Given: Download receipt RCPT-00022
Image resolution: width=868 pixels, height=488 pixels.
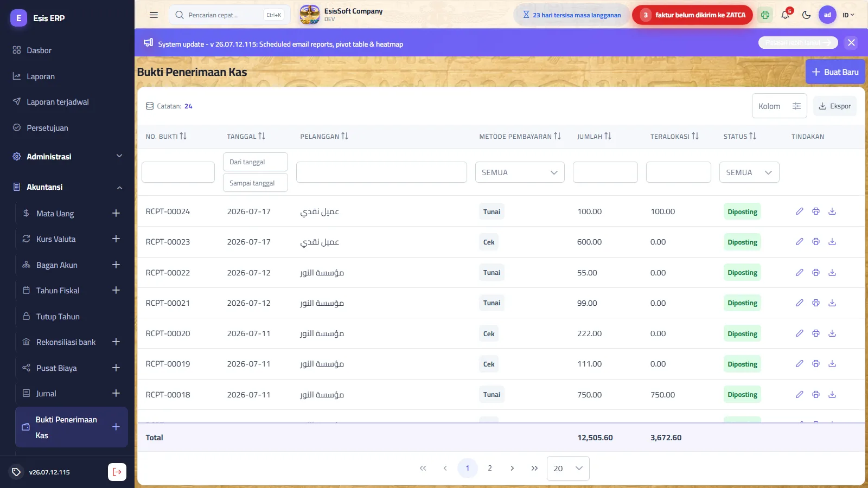Looking at the screenshot, I should click(832, 273).
